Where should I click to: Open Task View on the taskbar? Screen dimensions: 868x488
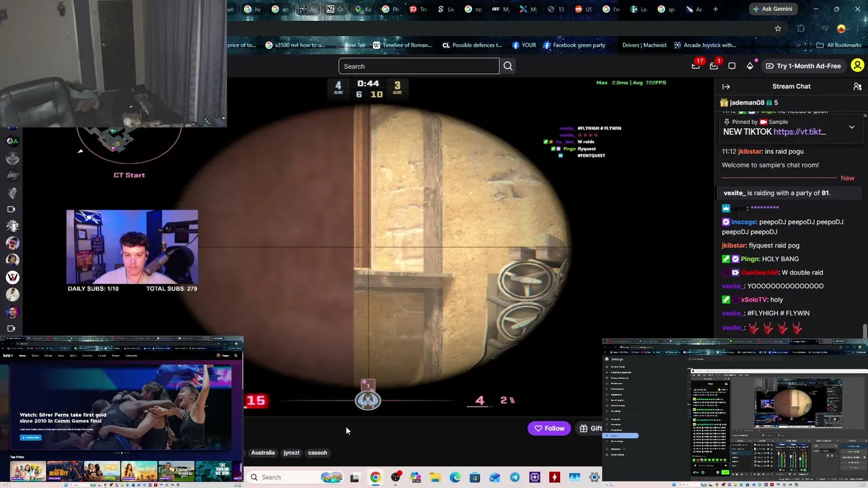point(354,477)
